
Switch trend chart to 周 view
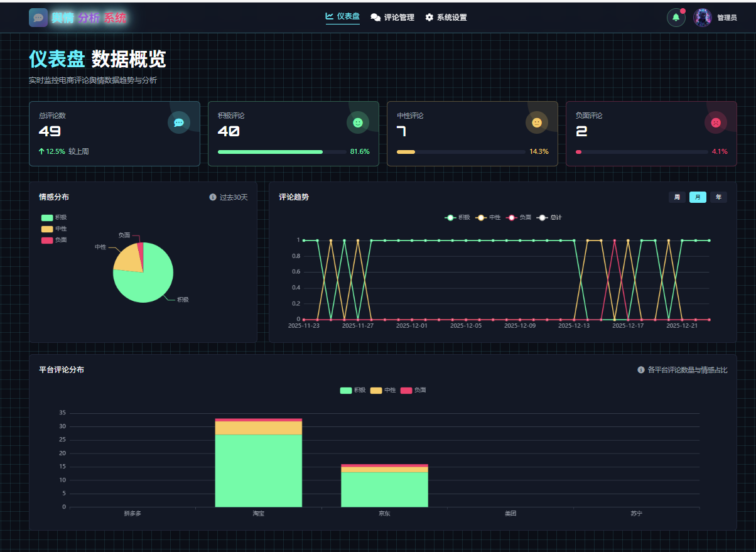(677, 197)
